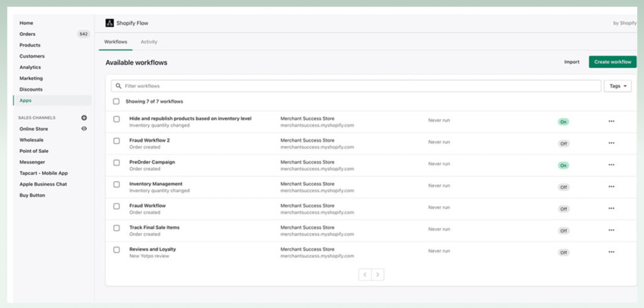Toggle Off status of Reviews and Loyalty
The width and height of the screenshot is (644, 308).
563,253
